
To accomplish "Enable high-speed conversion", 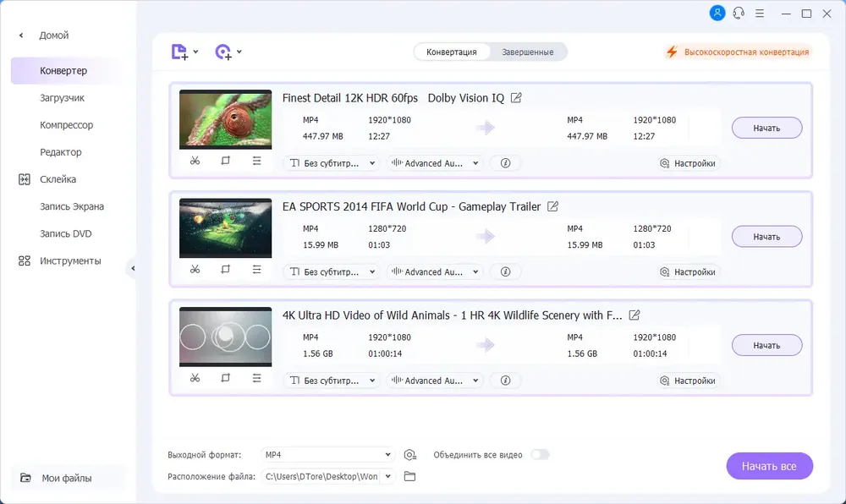I will click(x=738, y=52).
